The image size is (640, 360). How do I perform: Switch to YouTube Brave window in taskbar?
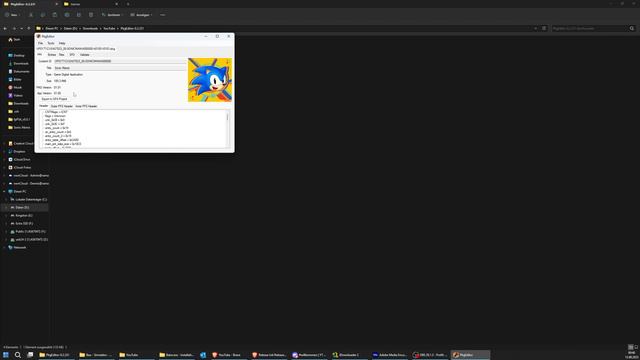click(228, 355)
